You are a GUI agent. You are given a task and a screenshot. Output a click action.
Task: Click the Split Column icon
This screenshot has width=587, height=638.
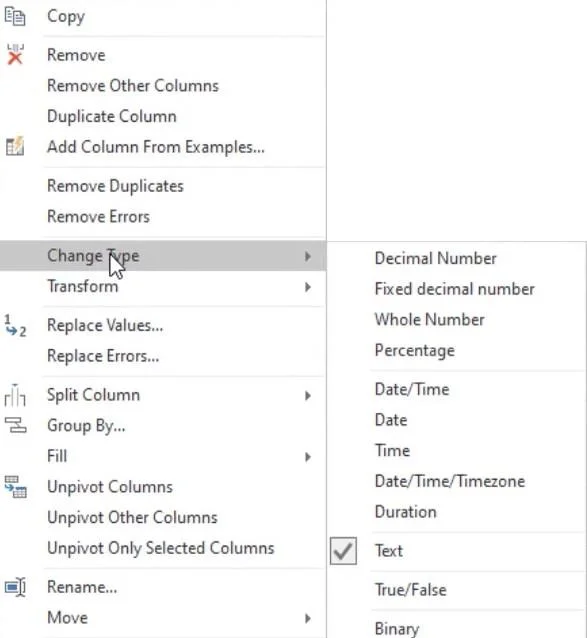[x=15, y=395]
